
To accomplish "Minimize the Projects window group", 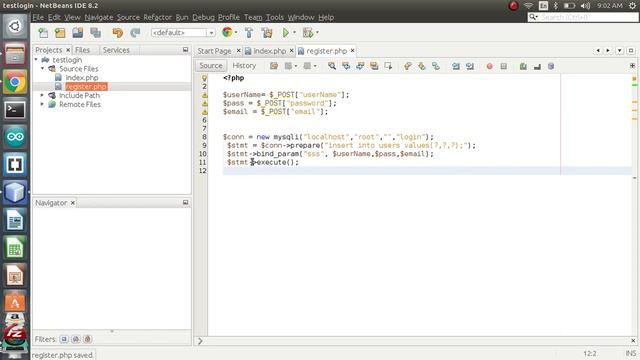I will point(185,50).
